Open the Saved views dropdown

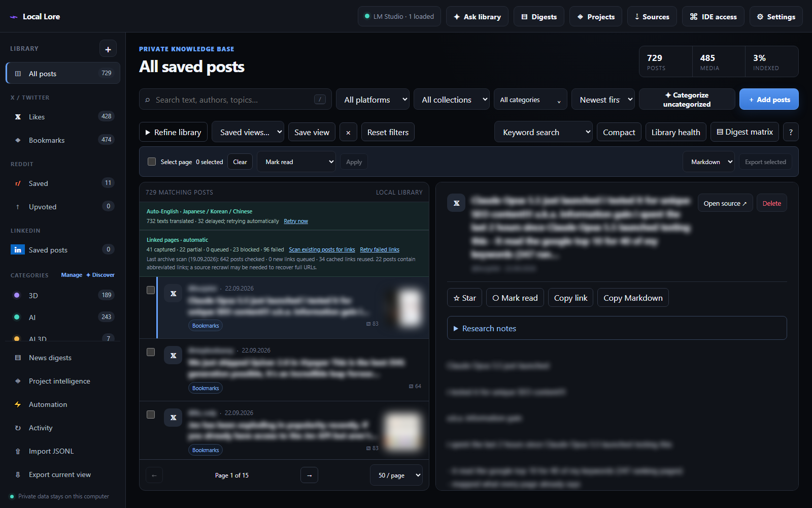[248, 132]
